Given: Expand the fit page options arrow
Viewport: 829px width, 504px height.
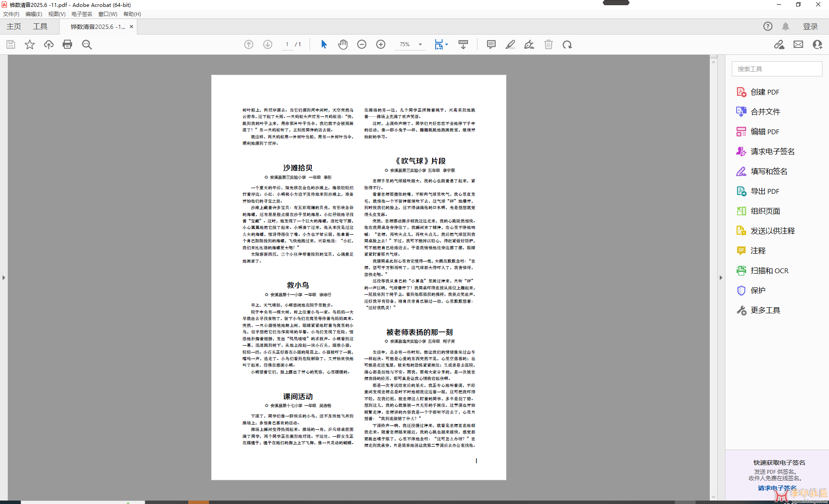Looking at the screenshot, I should tap(447, 44).
